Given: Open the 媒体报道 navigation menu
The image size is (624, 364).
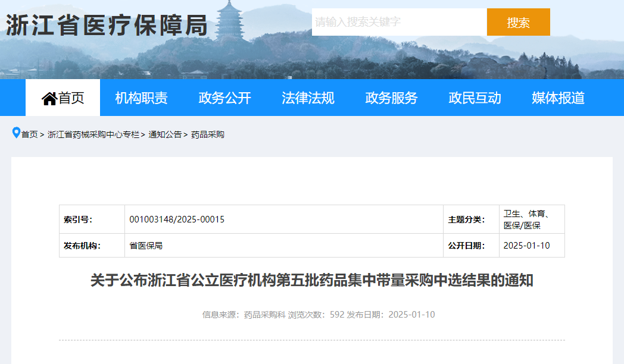Looking at the screenshot, I should pos(557,98).
